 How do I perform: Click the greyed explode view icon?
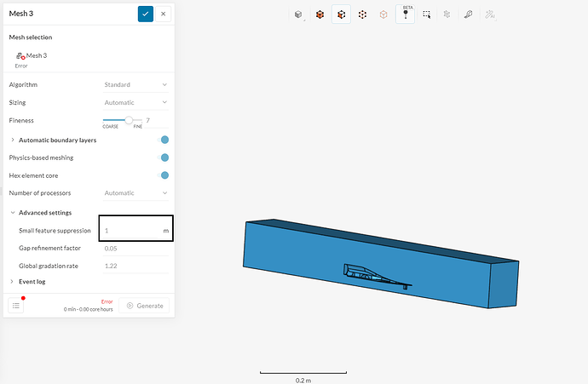click(x=447, y=14)
